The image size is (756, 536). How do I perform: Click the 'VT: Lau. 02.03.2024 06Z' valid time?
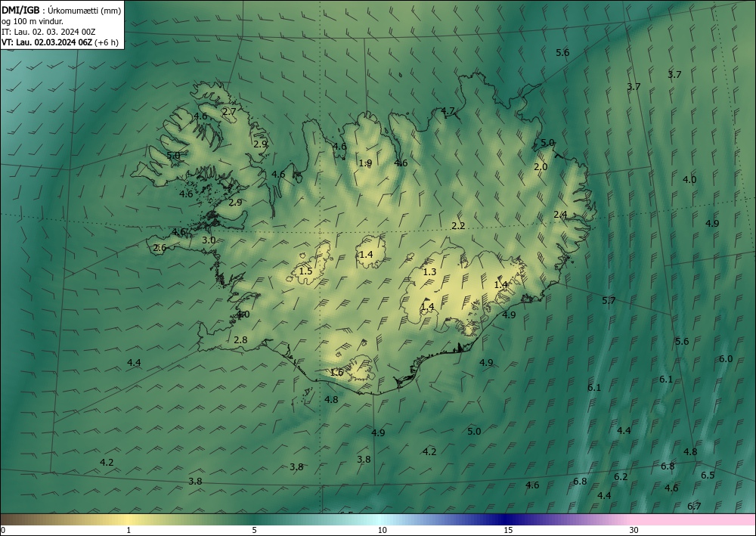[46, 42]
